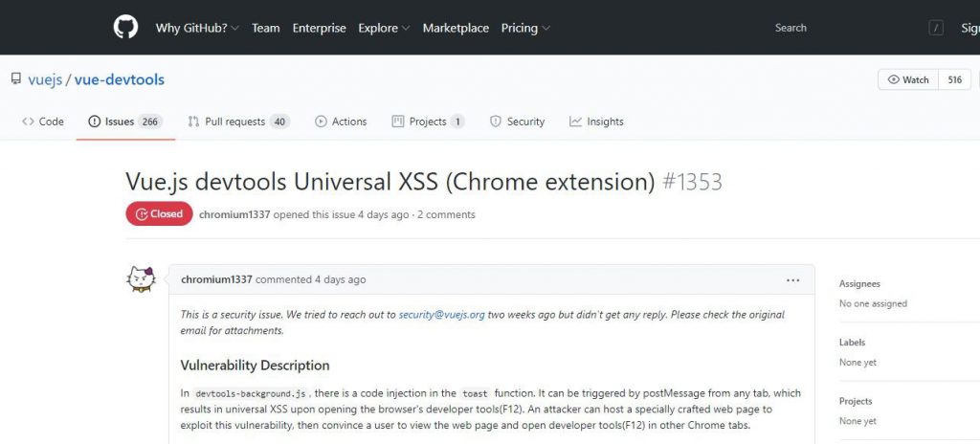Click the security@vuejs.org email link

(442, 315)
